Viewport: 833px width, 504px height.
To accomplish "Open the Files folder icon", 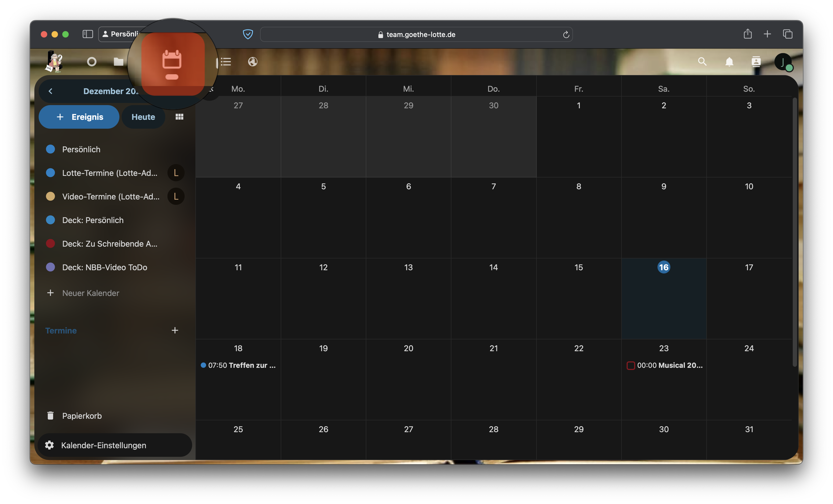I will point(118,62).
